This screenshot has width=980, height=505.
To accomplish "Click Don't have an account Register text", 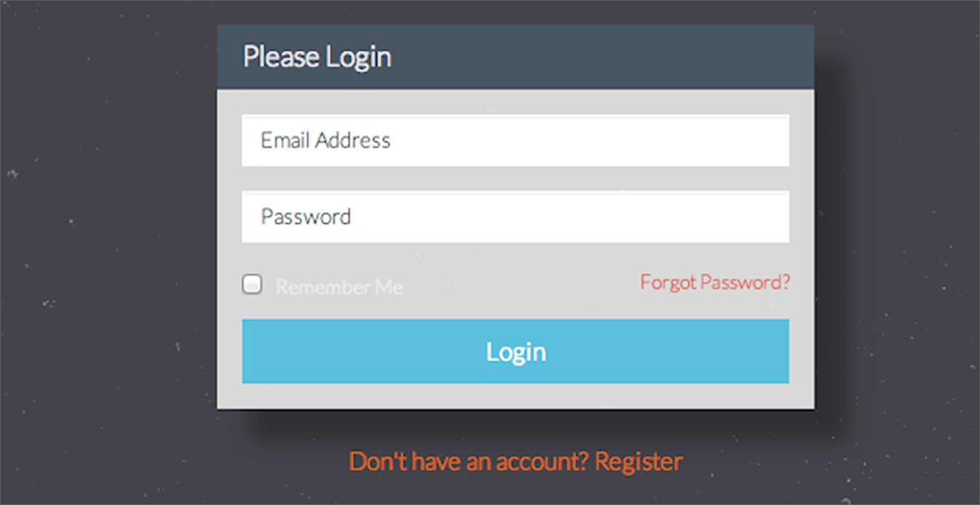I will click(515, 461).
